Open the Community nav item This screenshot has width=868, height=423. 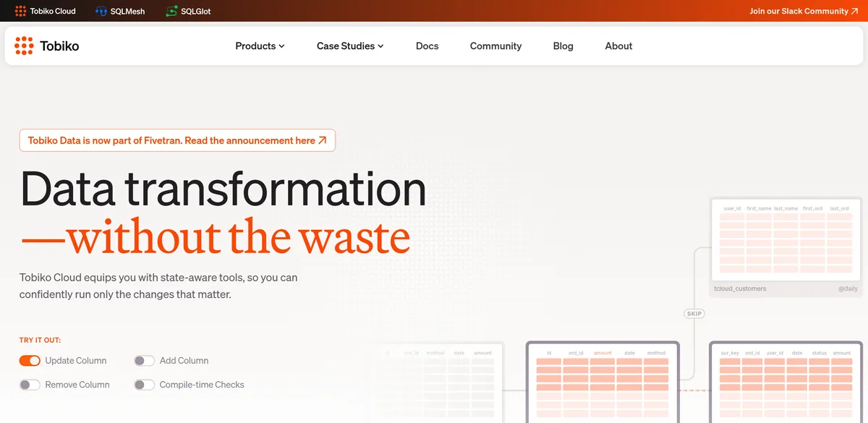(x=495, y=46)
